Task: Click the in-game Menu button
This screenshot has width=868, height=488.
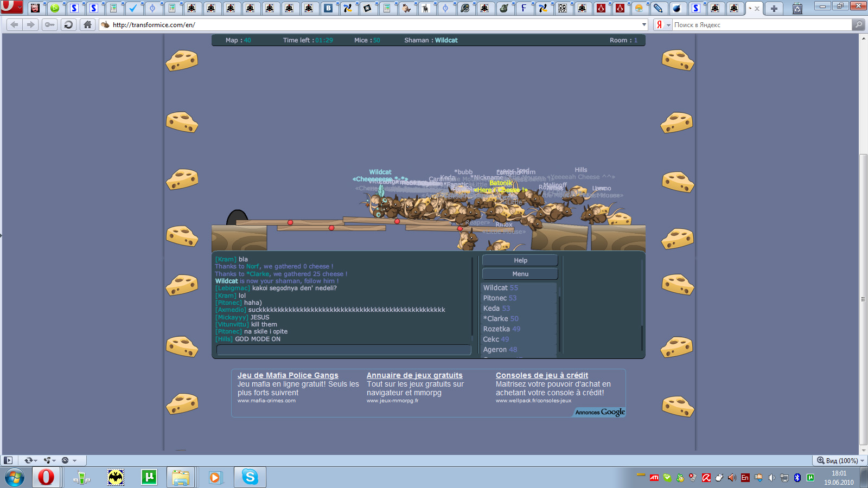Action: coord(520,274)
